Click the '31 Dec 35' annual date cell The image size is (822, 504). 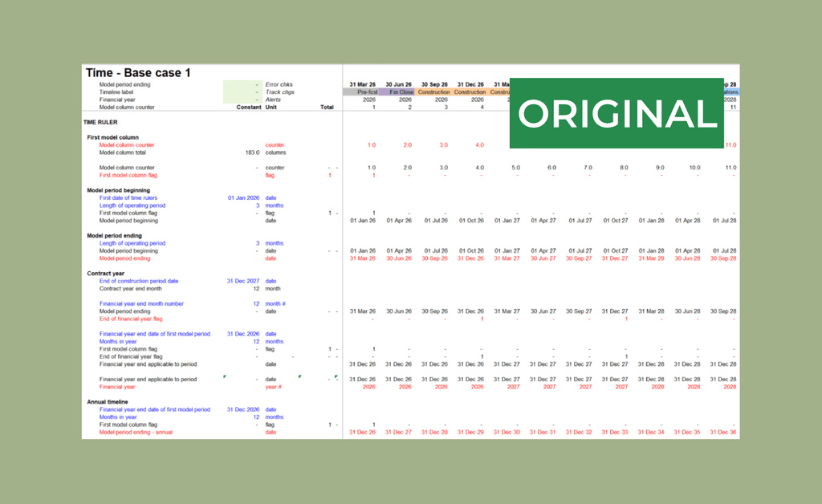point(687,433)
